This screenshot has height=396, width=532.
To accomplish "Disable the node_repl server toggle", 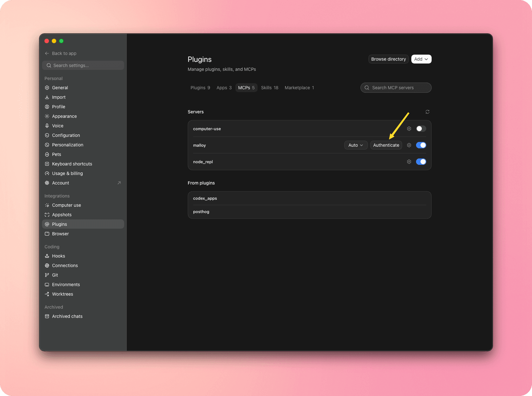I will 421,162.
